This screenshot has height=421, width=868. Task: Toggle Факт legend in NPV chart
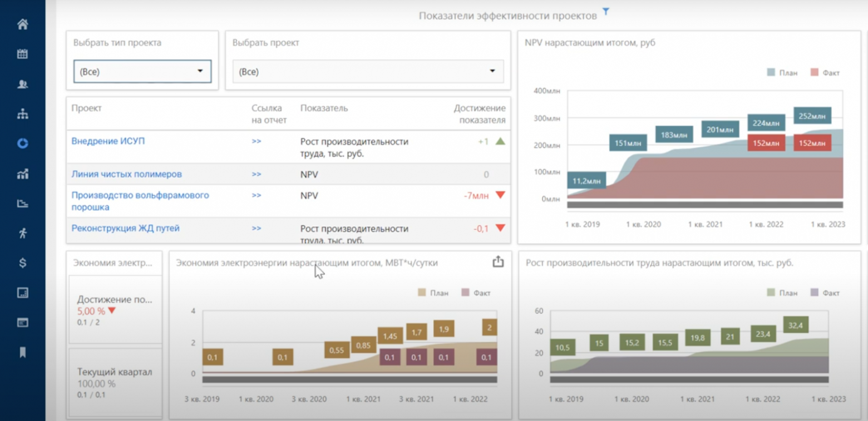(825, 73)
